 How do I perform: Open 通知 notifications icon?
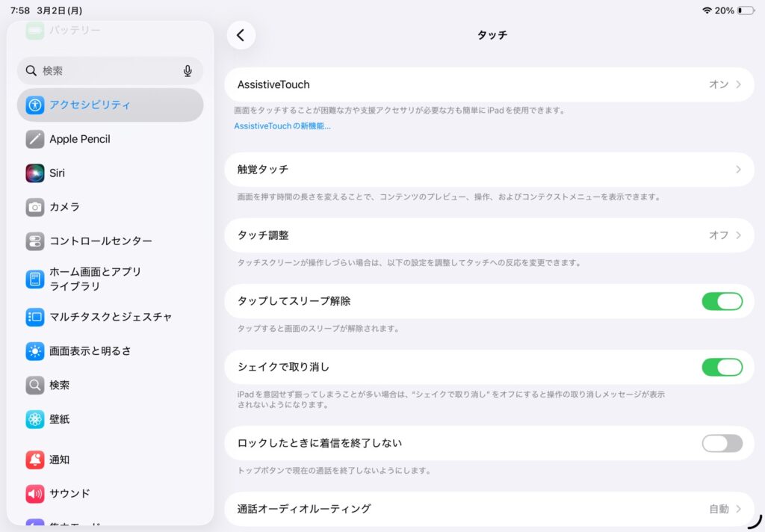(35, 460)
